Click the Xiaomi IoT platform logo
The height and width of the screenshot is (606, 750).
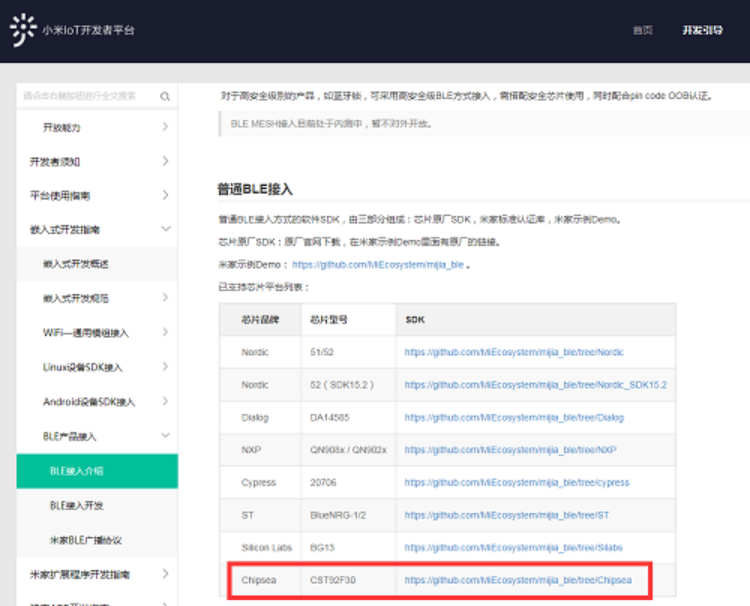pos(23,30)
